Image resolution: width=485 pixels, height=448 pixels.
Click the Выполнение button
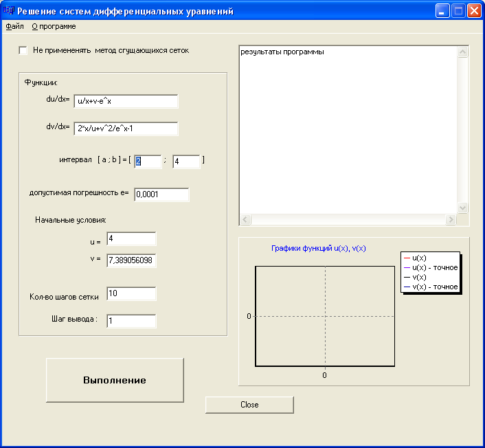115,380
